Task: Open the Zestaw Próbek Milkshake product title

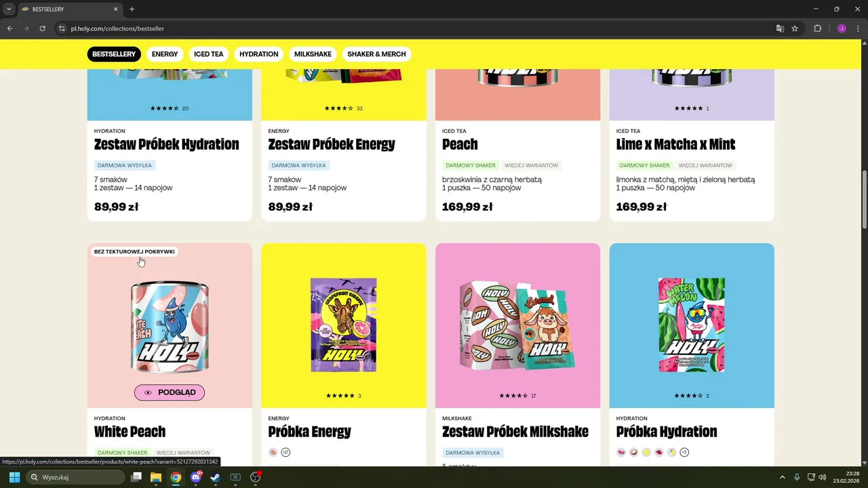Action: coord(515,432)
